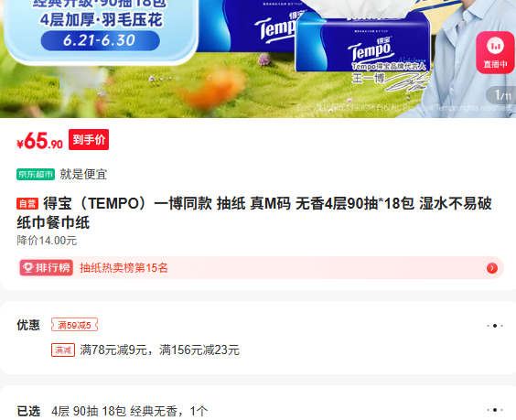This screenshot has width=516, height=420.
Task: Open the product title 得宝（TEMPO）一博同款
Action: point(254,213)
